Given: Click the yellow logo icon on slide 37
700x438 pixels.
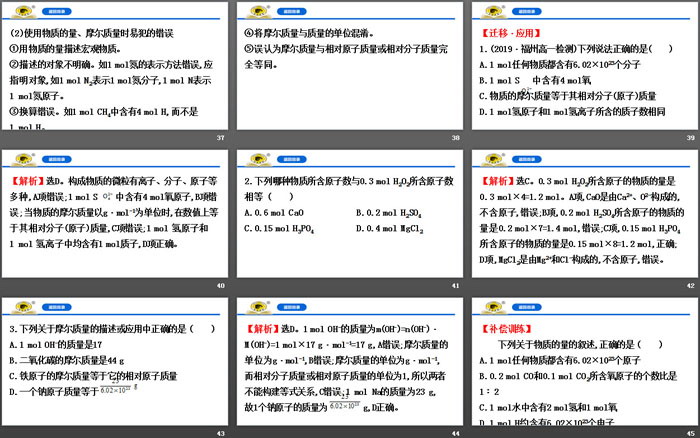Looking at the screenshot, I should pos(24,12).
